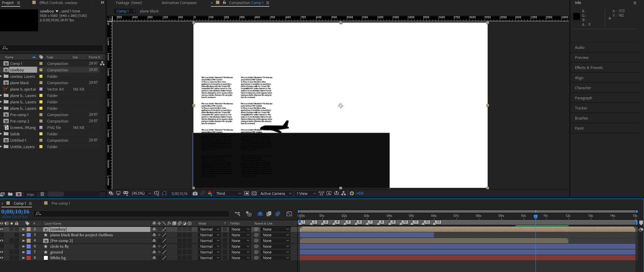Hide the Pre-comp 2 layer eye toggle
This screenshot has width=644, height=272.
pos(2,241)
